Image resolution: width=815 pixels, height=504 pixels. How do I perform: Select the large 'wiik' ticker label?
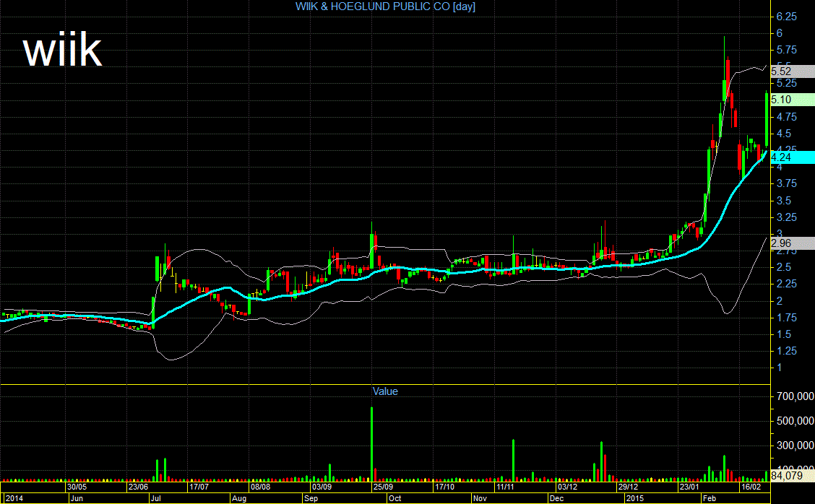(62, 50)
